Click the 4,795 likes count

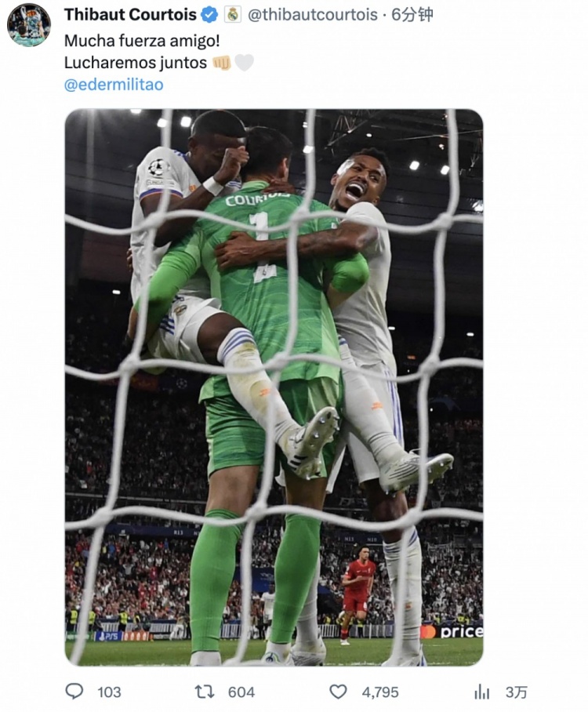pos(380,692)
